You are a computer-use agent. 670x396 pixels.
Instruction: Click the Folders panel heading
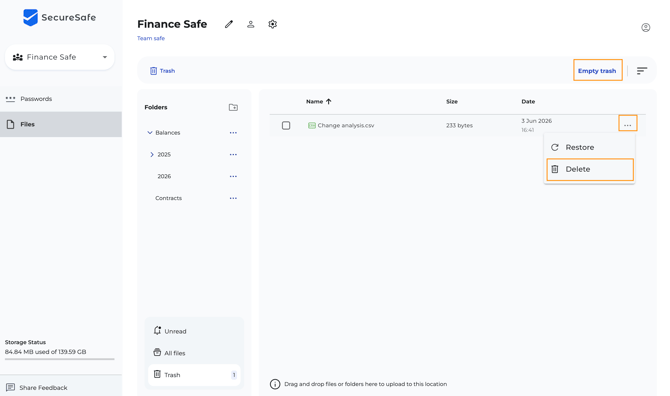156,107
